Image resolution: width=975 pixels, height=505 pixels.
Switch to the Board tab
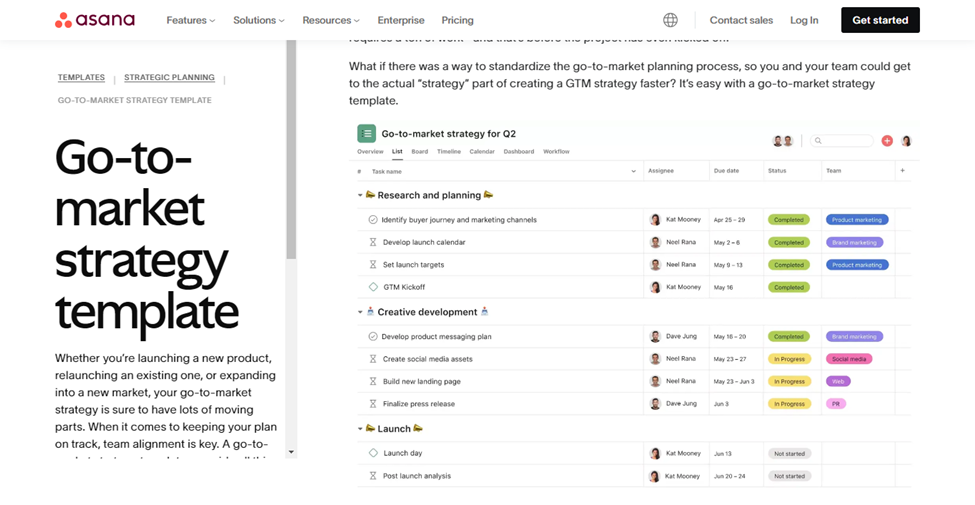(x=419, y=152)
